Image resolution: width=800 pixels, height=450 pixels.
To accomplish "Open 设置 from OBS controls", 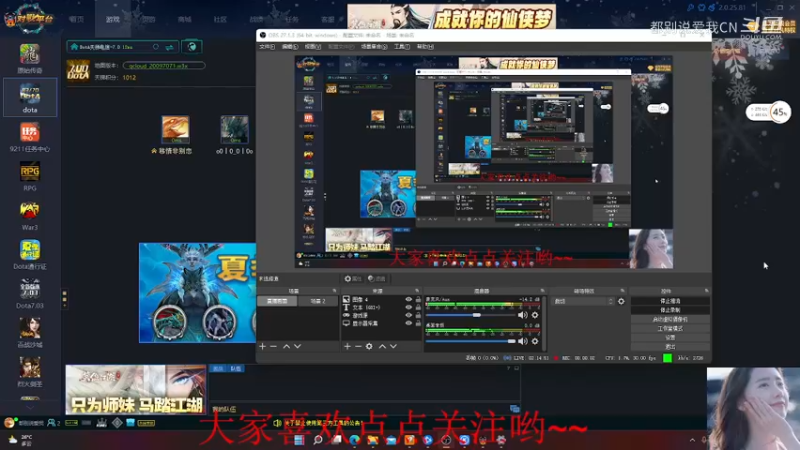I will click(670, 338).
